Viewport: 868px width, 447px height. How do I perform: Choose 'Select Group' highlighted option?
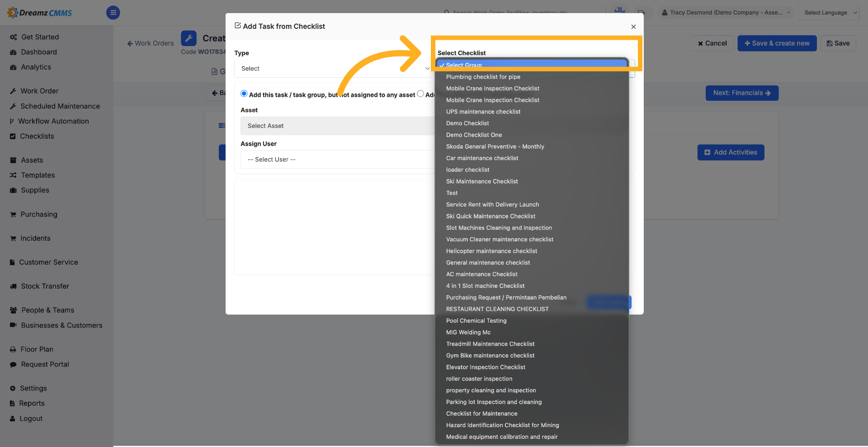click(532, 65)
